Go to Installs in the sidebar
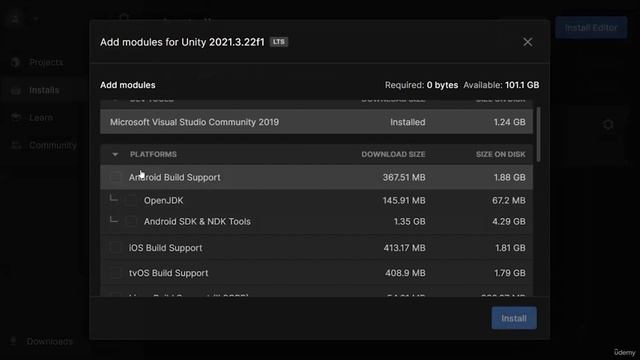The width and height of the screenshot is (640, 360). pyautogui.click(x=44, y=90)
